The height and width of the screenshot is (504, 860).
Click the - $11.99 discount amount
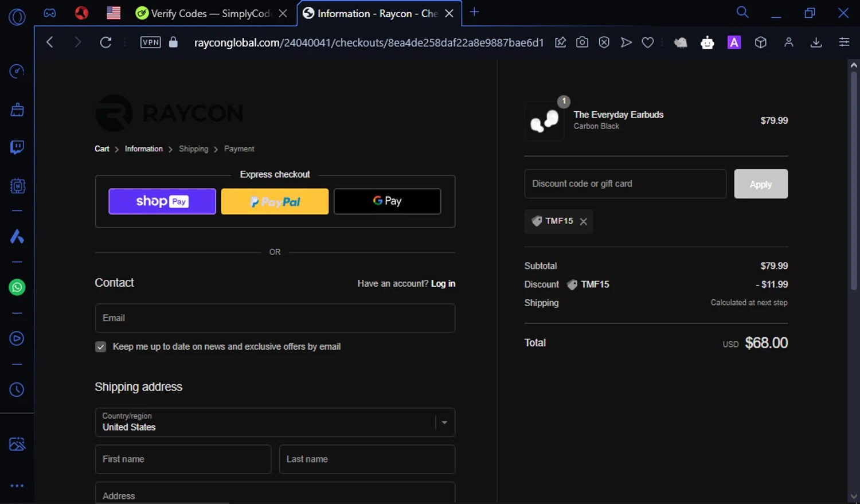[x=772, y=284]
